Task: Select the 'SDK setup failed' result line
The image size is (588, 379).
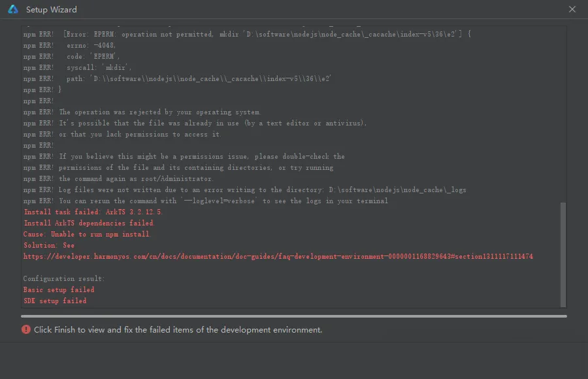Action: coord(55,301)
